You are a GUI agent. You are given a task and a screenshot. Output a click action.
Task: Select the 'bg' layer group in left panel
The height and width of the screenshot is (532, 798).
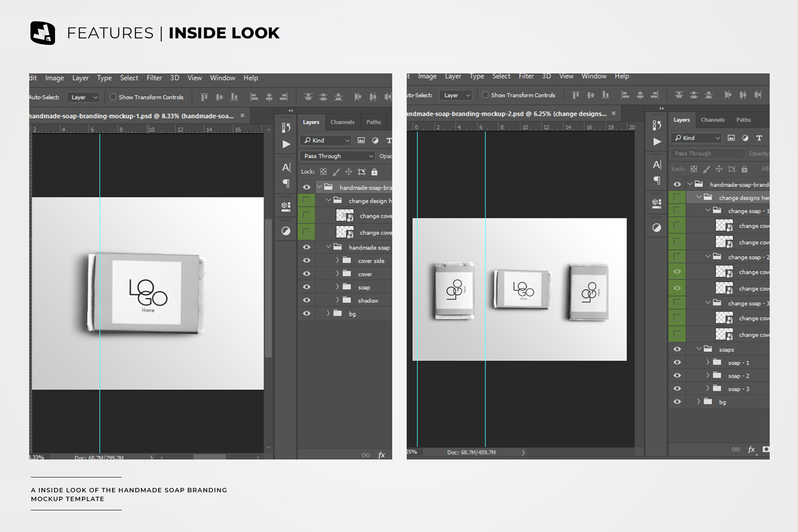(352, 314)
